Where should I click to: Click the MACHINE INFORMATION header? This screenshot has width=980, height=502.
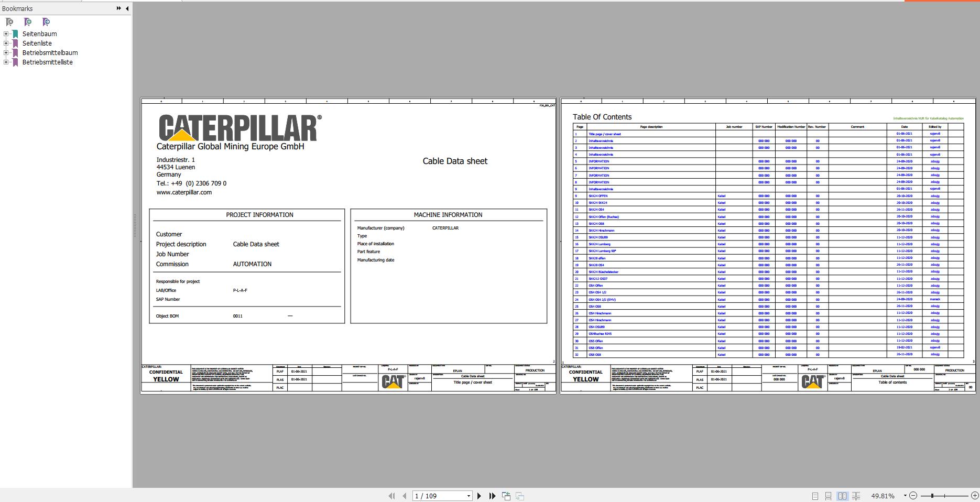448,215
